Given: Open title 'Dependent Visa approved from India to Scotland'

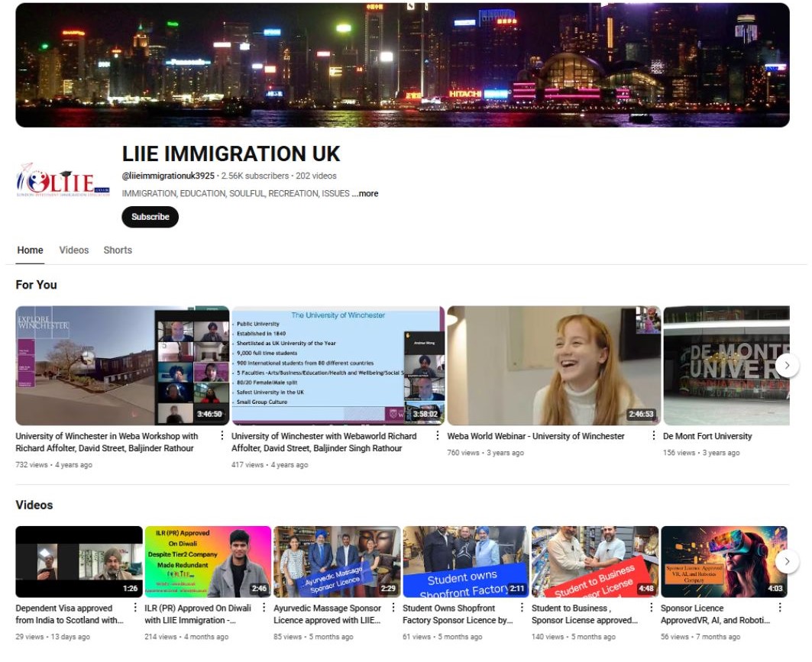Looking at the screenshot, I should [70, 614].
